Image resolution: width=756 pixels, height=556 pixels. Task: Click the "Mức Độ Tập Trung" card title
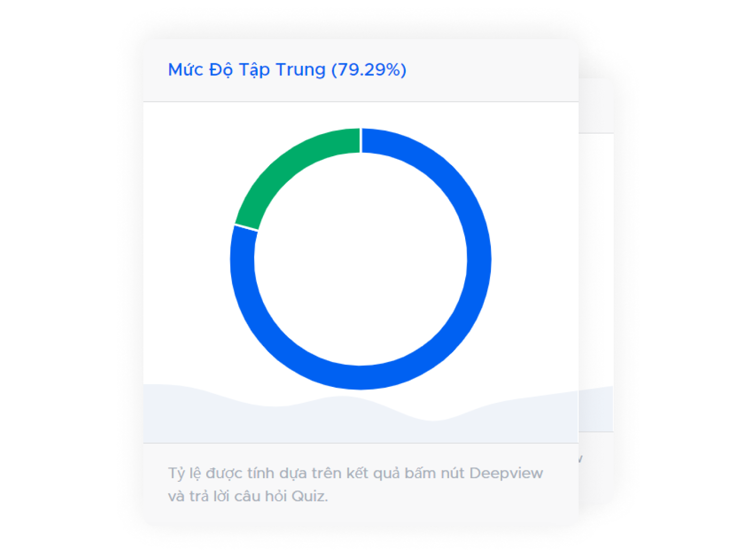coord(248,70)
